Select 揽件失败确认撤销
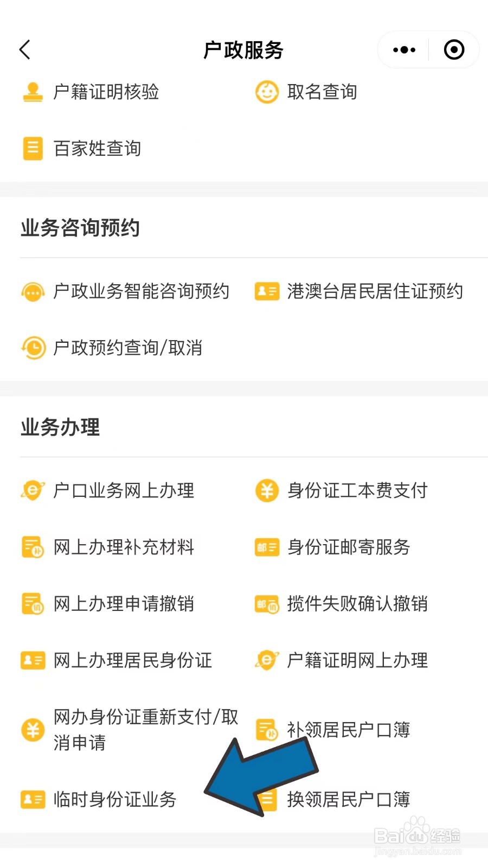This screenshot has height=868, width=488. pos(357,604)
